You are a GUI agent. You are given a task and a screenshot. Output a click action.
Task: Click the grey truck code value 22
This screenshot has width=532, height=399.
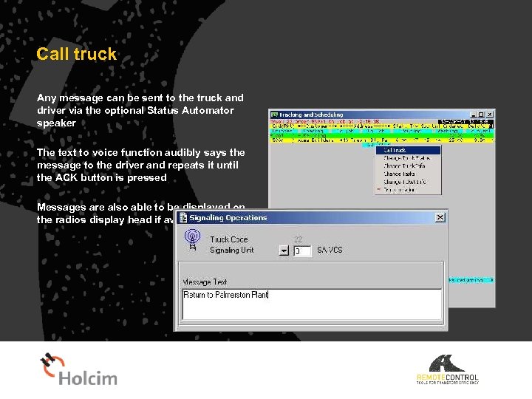pos(299,239)
